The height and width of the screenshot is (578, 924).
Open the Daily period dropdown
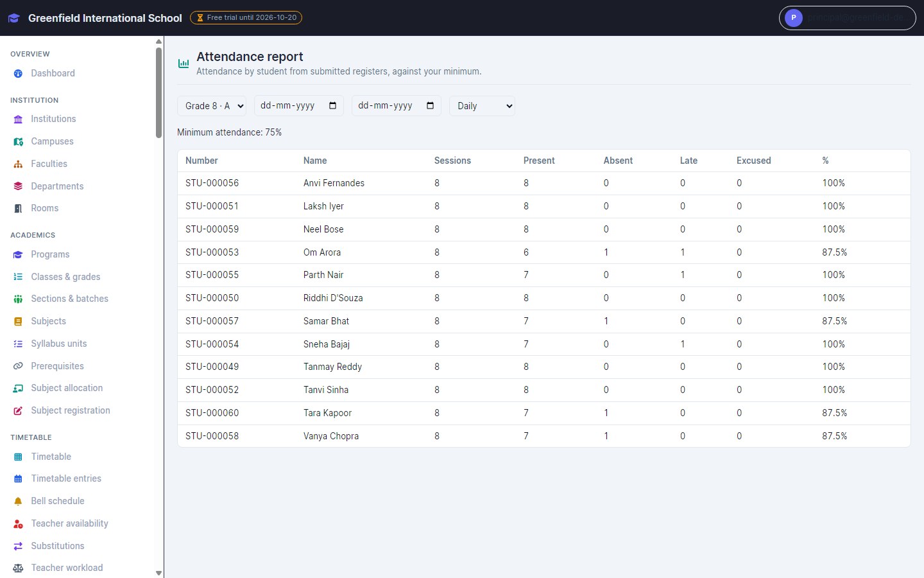point(482,106)
